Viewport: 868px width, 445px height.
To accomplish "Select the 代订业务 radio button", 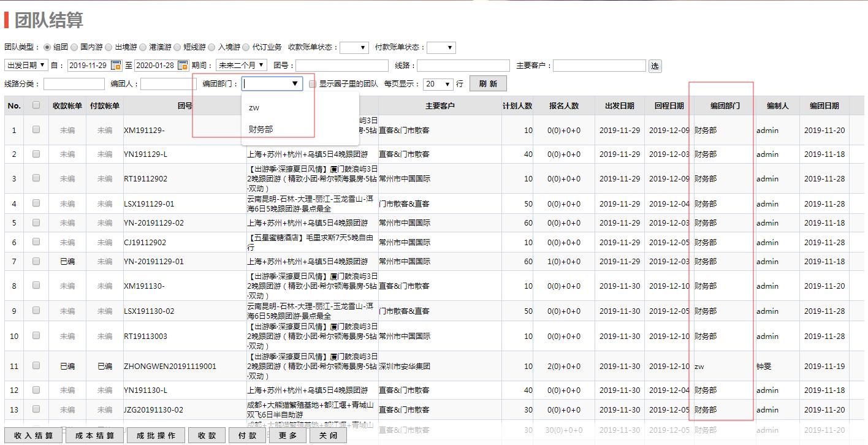I will click(x=246, y=47).
